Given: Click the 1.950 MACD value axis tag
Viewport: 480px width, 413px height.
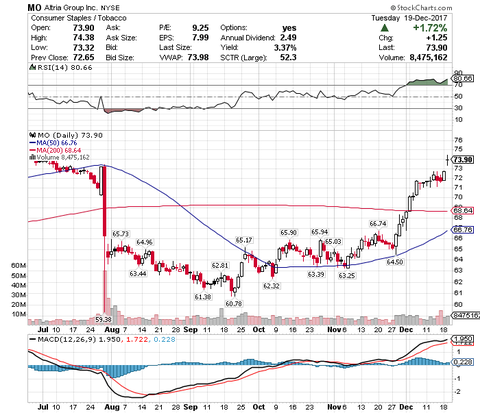Looking at the screenshot, I should (x=462, y=339).
